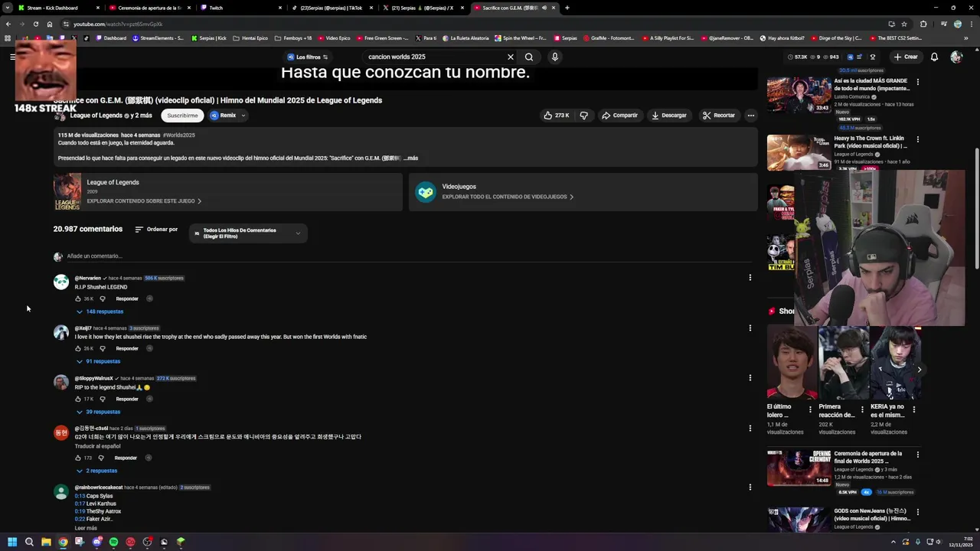Image resolution: width=980 pixels, height=551 pixels.
Task: Jump to timestamp 0:13 Caps Sylas
Action: 80,496
